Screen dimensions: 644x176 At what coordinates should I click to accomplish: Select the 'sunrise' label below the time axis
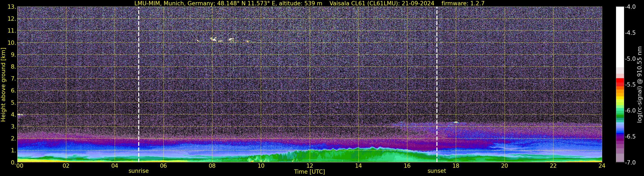(x=138, y=171)
